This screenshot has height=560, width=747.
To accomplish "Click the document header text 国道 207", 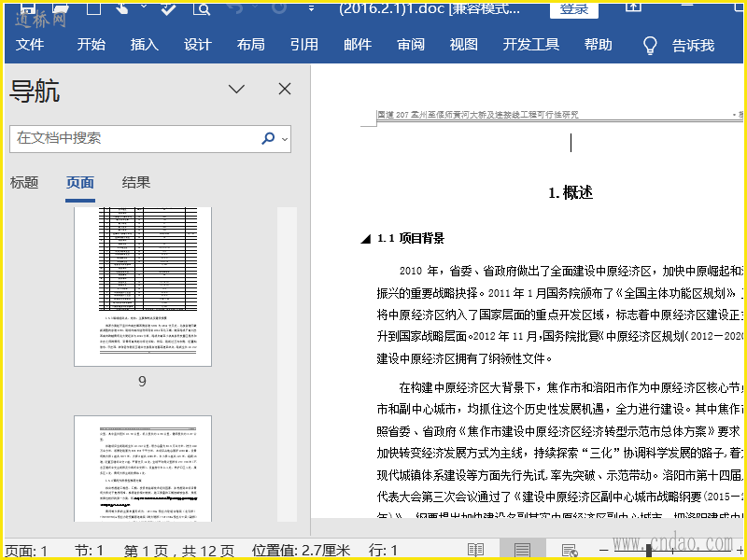I will click(478, 115).
